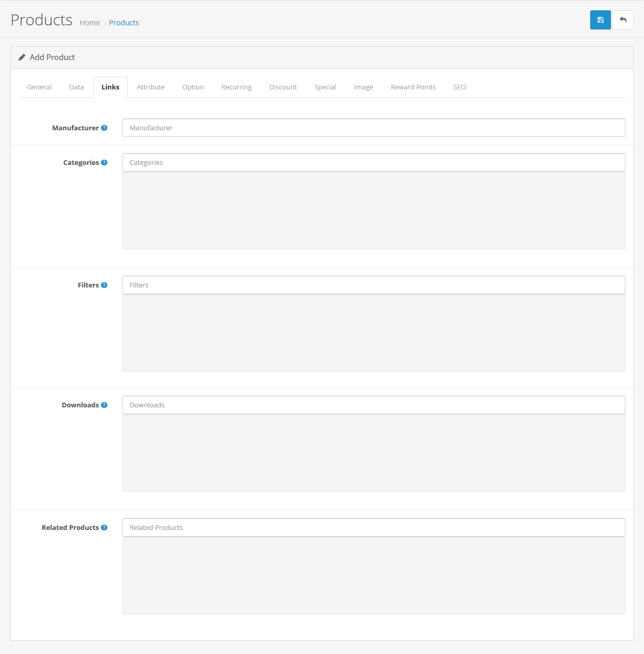This screenshot has width=644, height=654.
Task: Click the help icon beside Related Products
Action: [104, 528]
